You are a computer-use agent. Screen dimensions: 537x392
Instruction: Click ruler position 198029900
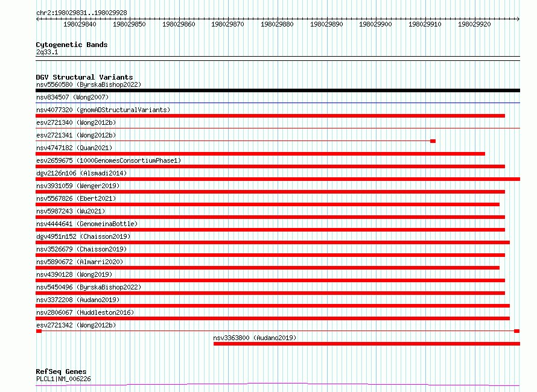pyautogui.click(x=375, y=24)
